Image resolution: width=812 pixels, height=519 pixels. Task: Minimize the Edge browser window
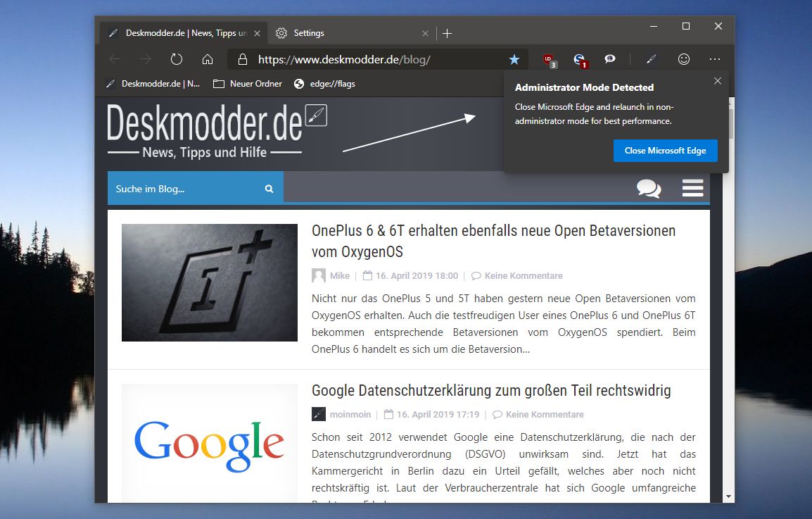(654, 26)
